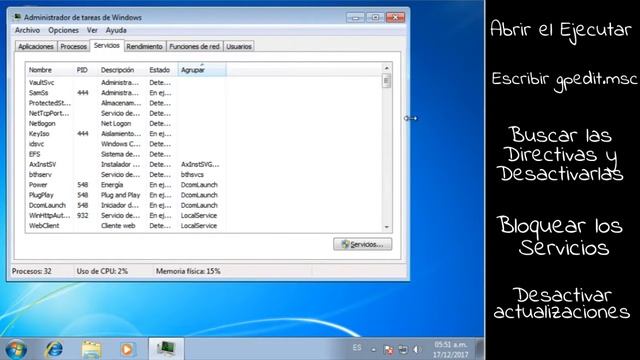Click the volume speaker tray icon

coord(416,349)
